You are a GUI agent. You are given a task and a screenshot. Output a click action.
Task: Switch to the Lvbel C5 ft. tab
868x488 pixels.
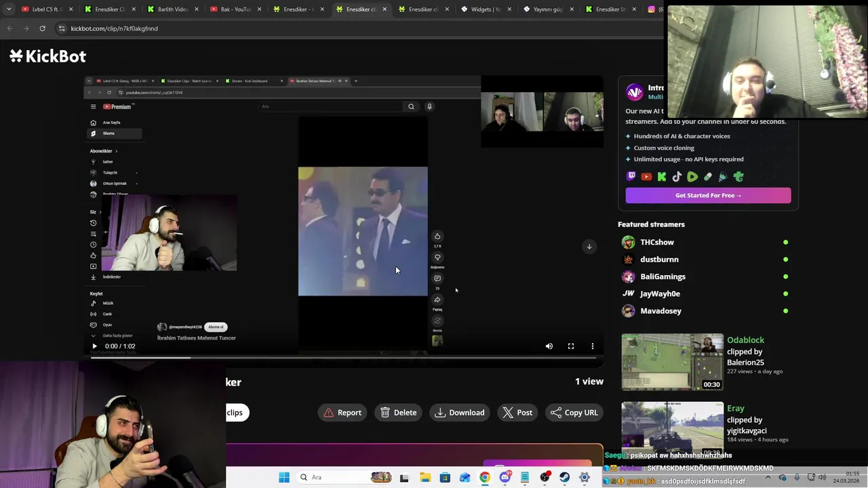pos(46,9)
